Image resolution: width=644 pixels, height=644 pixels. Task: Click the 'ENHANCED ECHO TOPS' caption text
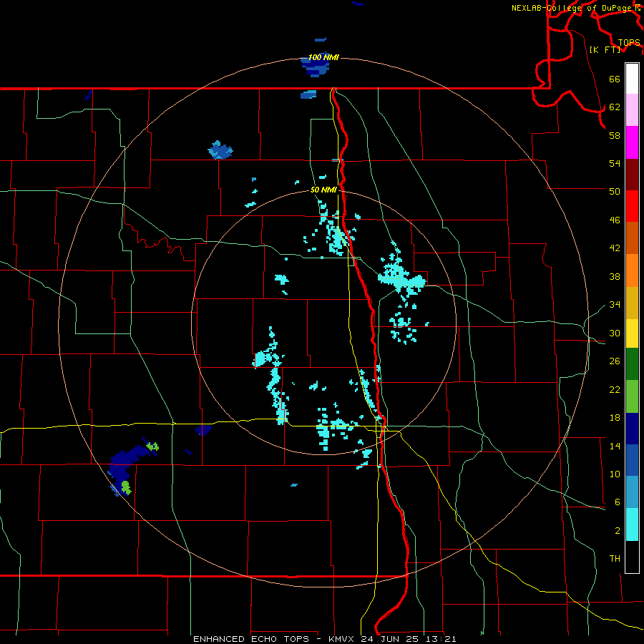click(x=251, y=639)
